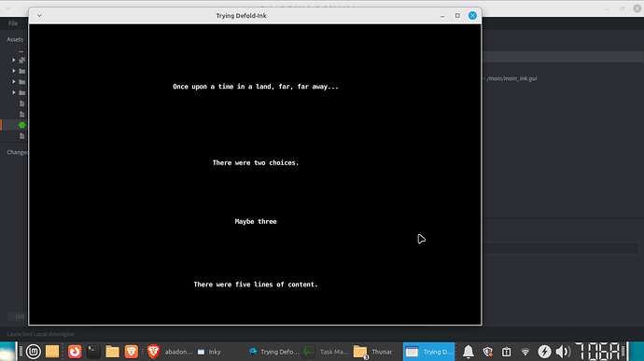The height and width of the screenshot is (361, 644).
Task: Switch to the Brave 'abadon...' window
Action: pyautogui.click(x=170, y=352)
